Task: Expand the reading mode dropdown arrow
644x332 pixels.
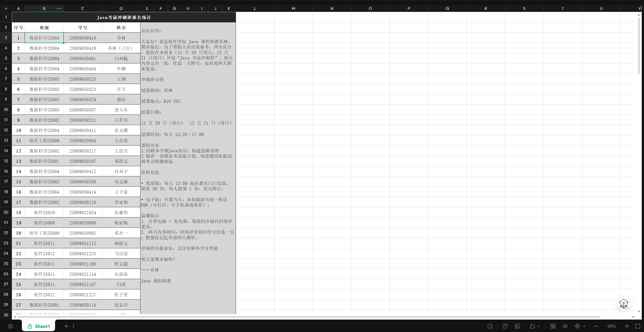Action: [584, 326]
